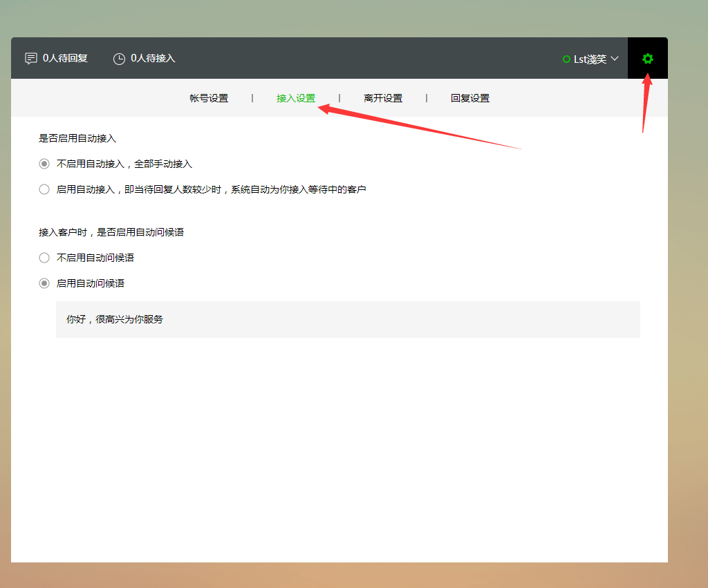Screen dimensions: 708x588
Task: Select the 启用自动问候语 radio button
Action: coord(44,283)
